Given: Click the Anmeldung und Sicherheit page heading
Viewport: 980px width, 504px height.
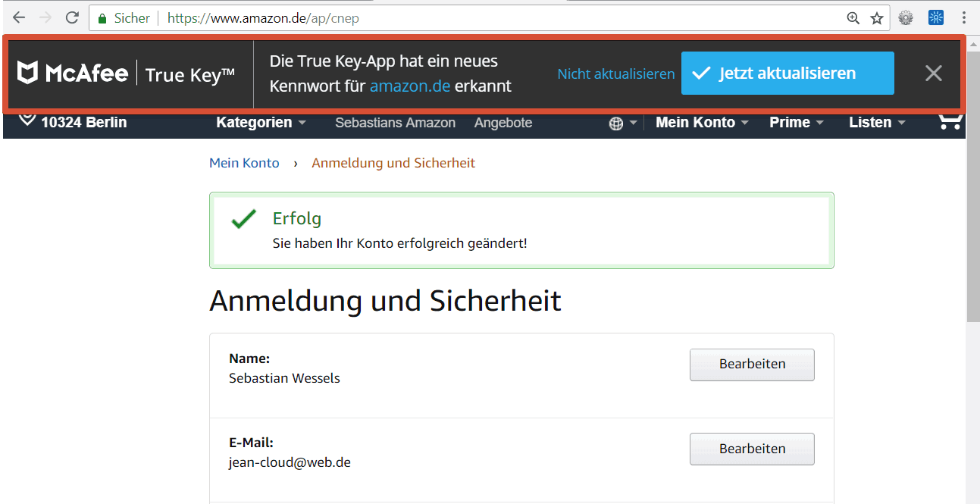Looking at the screenshot, I should click(385, 301).
